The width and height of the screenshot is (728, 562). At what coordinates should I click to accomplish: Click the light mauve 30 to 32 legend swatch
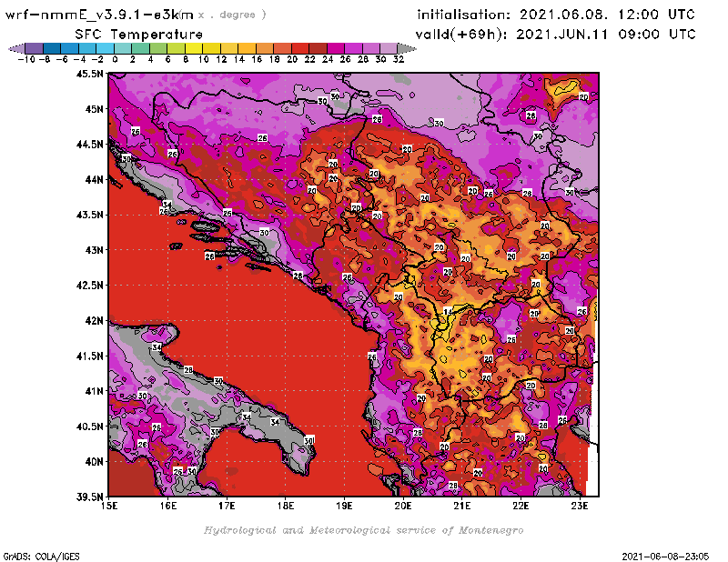pos(389,48)
